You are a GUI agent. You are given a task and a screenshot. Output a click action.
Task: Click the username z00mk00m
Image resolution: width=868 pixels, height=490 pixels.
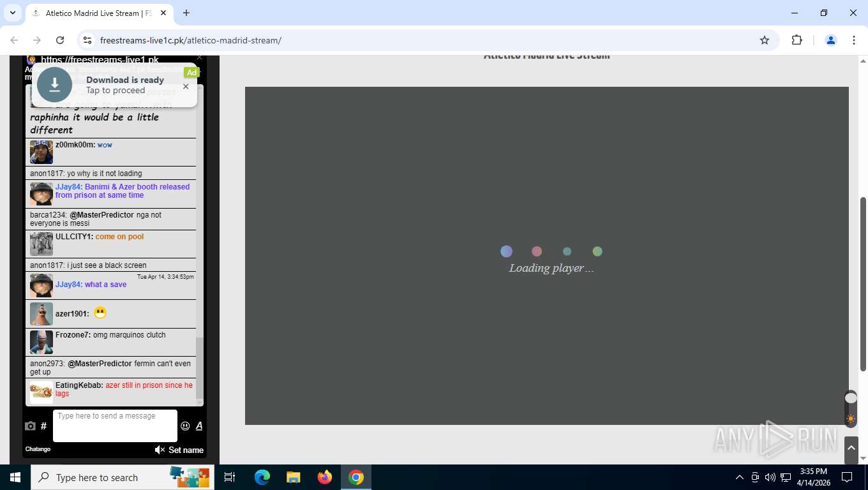coord(75,145)
